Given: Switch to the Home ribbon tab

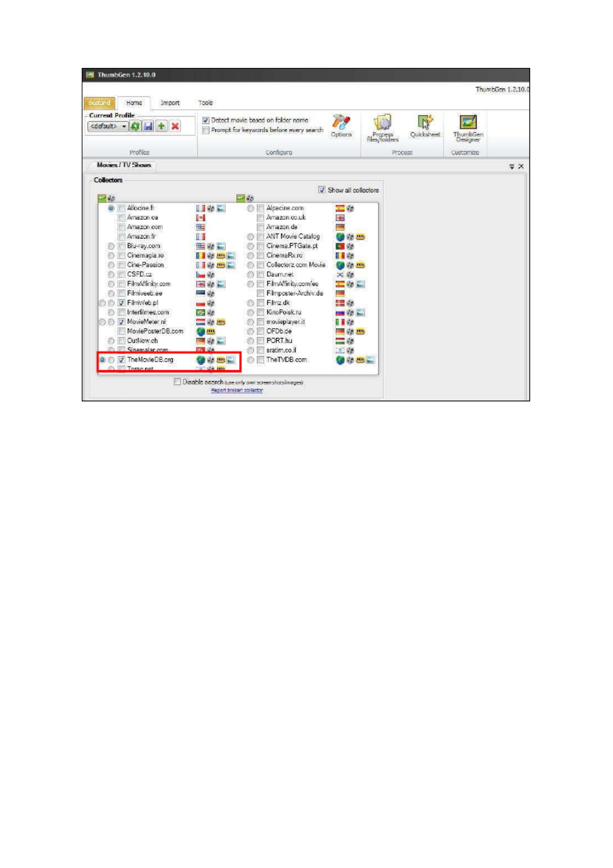Looking at the screenshot, I should [x=134, y=103].
